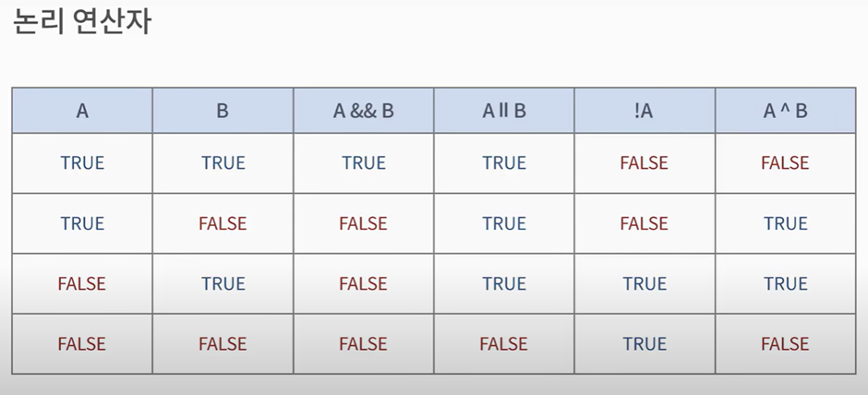Click FALSE under A ^ B in first data row
This screenshot has width=868, height=395.
tap(785, 163)
